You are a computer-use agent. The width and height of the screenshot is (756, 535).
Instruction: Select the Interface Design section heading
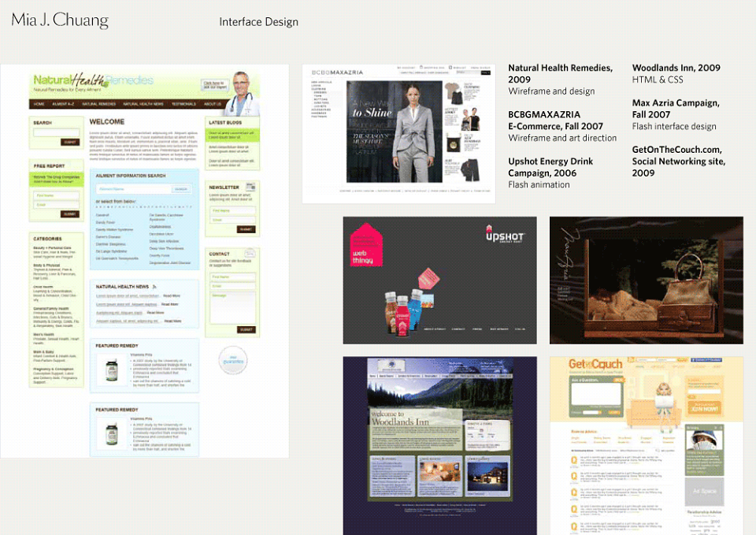pyautogui.click(x=258, y=22)
